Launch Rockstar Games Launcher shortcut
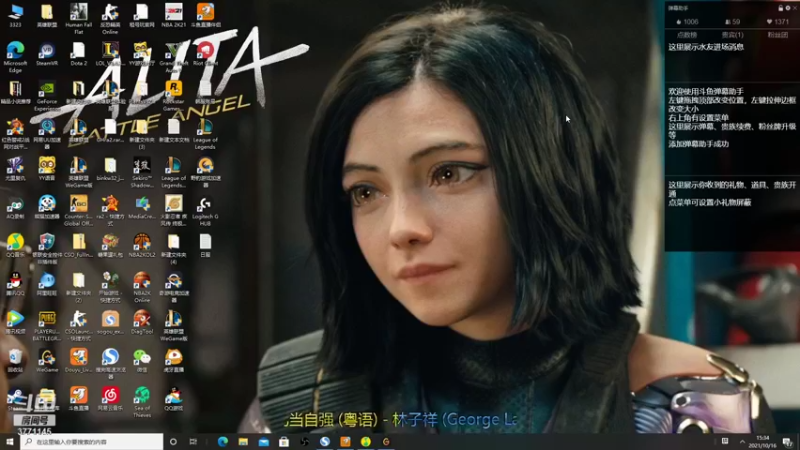The height and width of the screenshot is (450, 800). click(x=173, y=95)
